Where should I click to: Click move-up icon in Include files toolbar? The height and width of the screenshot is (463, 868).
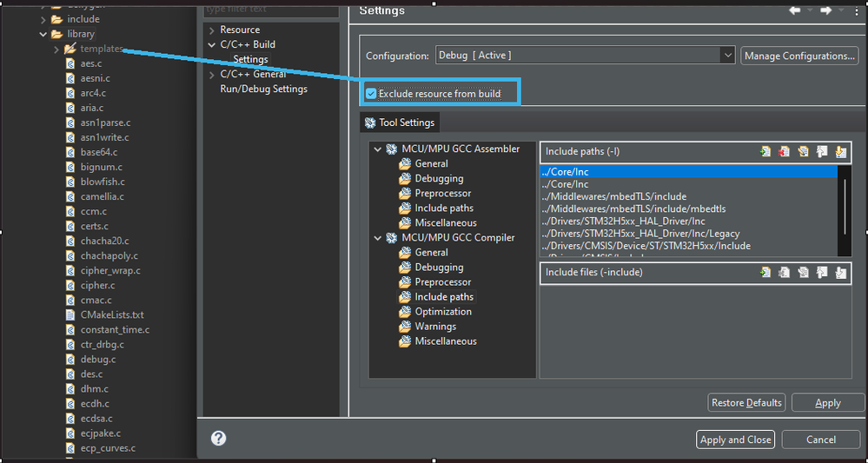tap(821, 272)
